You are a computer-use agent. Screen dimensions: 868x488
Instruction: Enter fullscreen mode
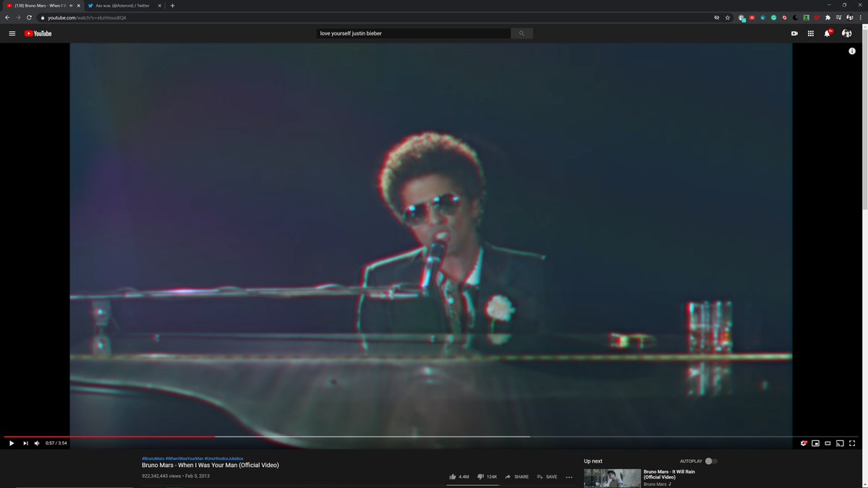click(x=852, y=443)
